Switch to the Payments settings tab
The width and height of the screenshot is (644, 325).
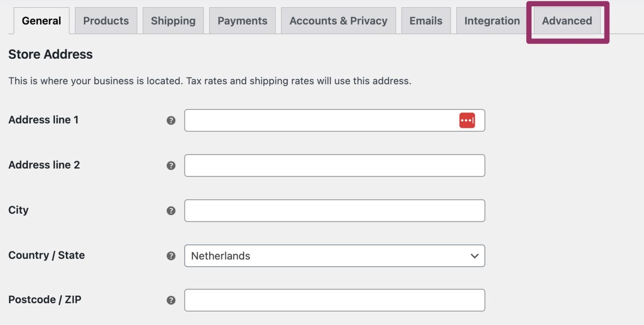(x=242, y=21)
